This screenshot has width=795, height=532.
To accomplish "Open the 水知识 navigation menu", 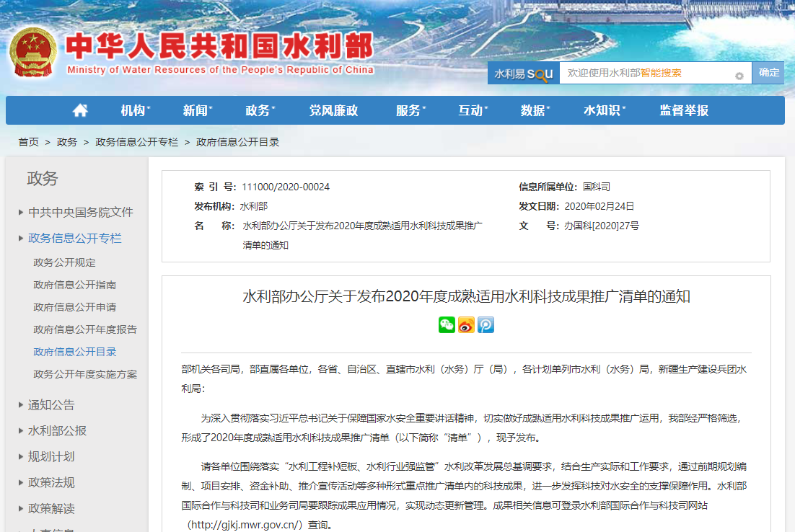I will click(604, 110).
